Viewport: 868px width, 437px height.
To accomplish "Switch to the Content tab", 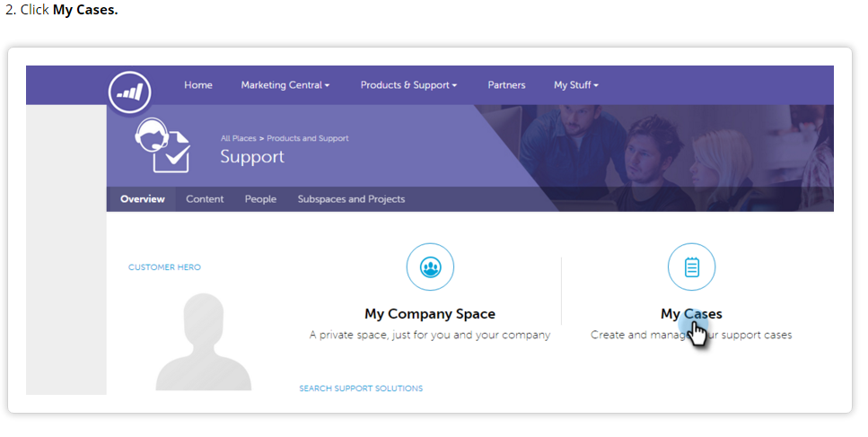I will (x=205, y=199).
